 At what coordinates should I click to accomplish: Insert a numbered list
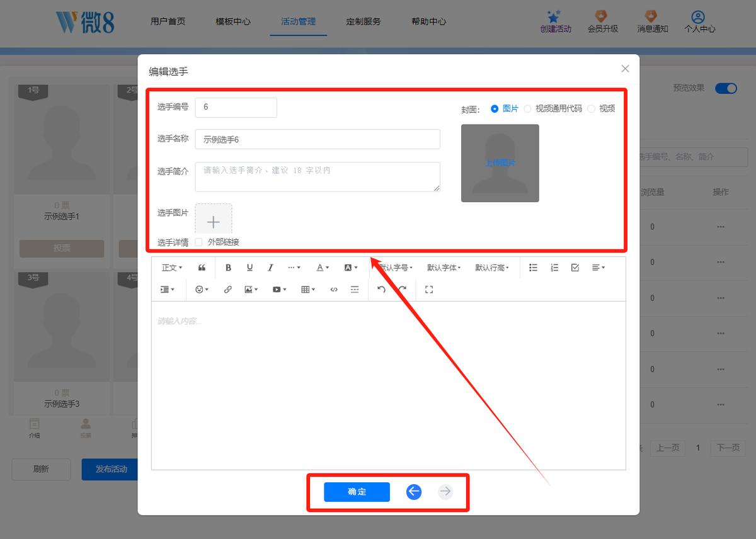554,268
